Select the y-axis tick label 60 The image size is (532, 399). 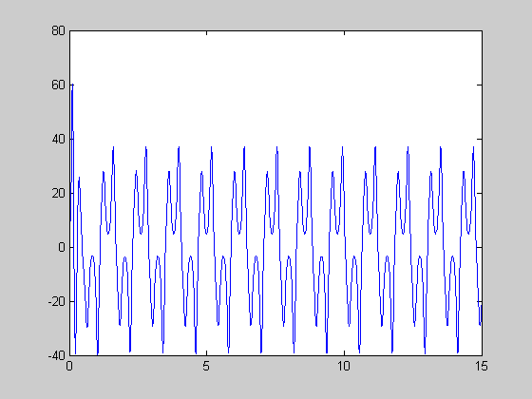[x=58, y=85]
